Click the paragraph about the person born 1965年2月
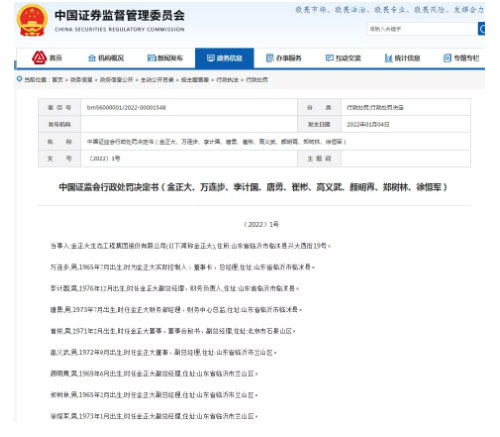This screenshot has width=500, height=437. [154, 395]
